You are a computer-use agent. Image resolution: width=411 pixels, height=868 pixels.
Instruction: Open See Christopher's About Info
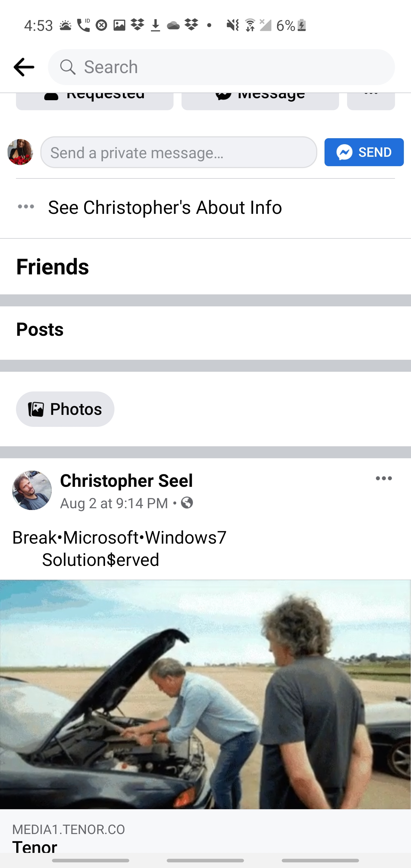165,207
